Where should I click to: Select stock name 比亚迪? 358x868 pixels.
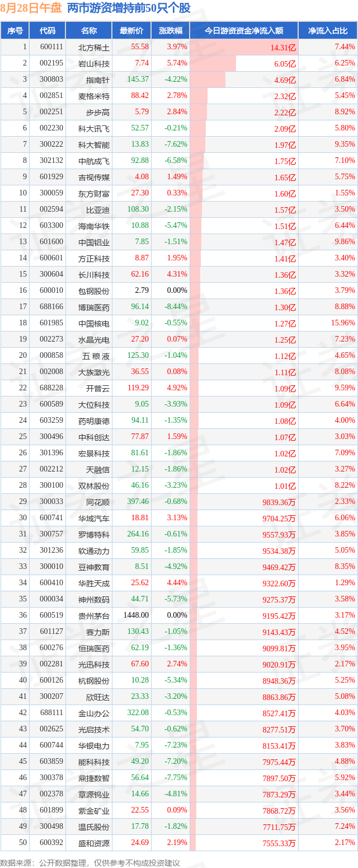(98, 209)
